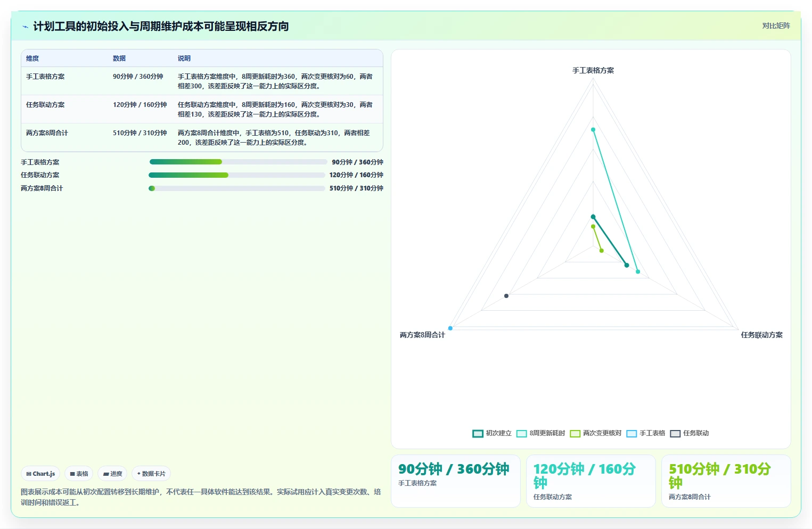Click description text for 任务联动方案 row
This screenshot has width=812, height=529.
click(x=275, y=110)
